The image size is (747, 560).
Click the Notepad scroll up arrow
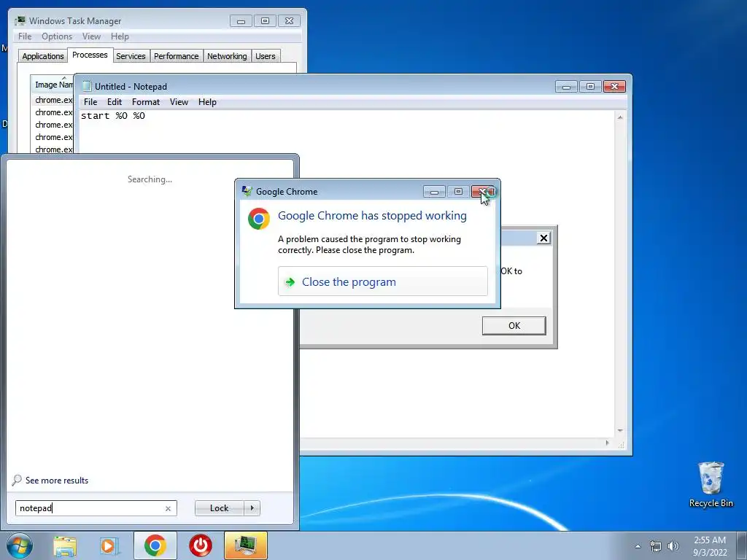[620, 117]
